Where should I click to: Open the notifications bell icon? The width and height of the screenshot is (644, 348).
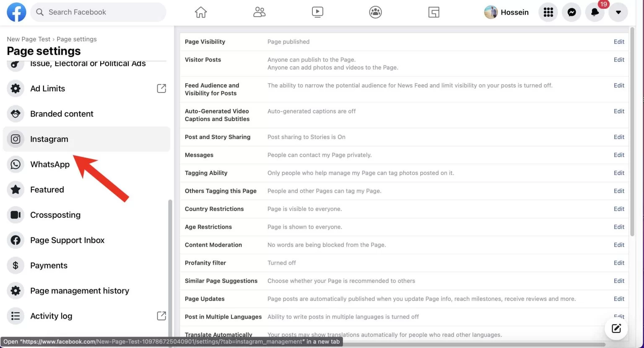point(595,13)
